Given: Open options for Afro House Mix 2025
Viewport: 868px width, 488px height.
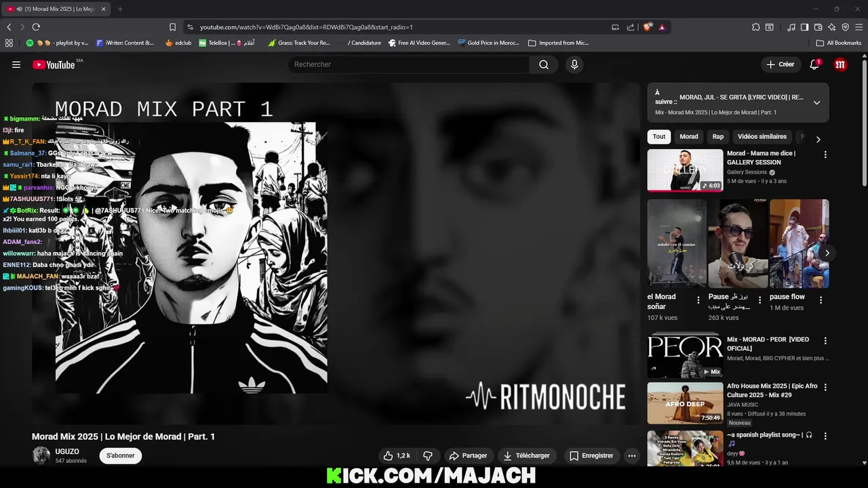Looking at the screenshot, I should [x=825, y=387].
